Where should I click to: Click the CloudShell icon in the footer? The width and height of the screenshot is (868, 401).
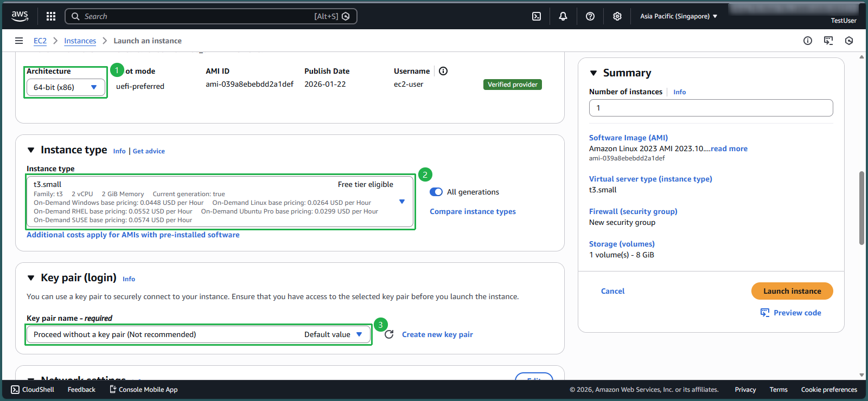click(15, 390)
